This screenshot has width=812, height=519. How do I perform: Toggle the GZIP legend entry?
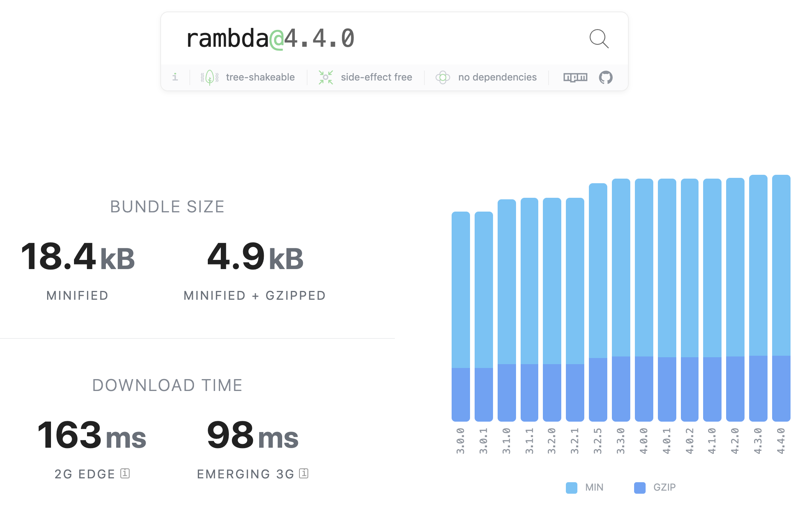664,487
